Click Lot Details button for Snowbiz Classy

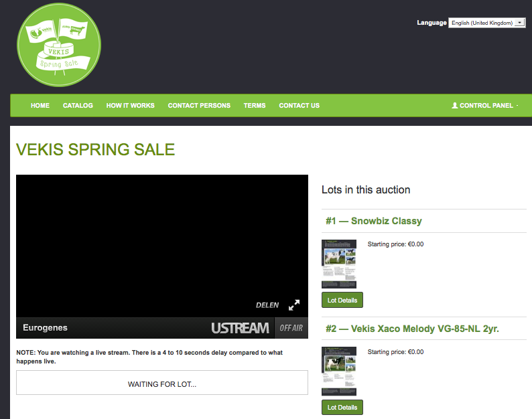pos(342,301)
